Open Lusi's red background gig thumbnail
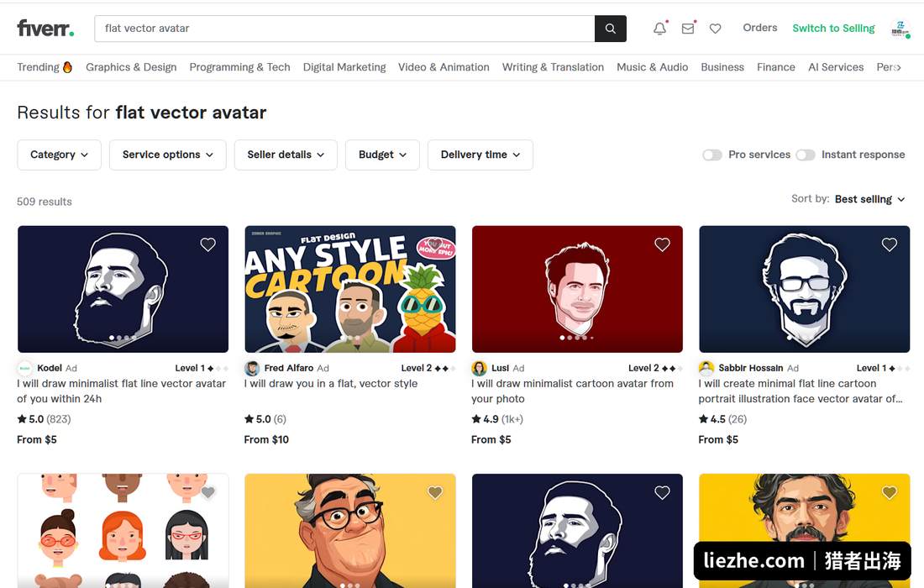Image resolution: width=924 pixels, height=588 pixels. tap(578, 289)
